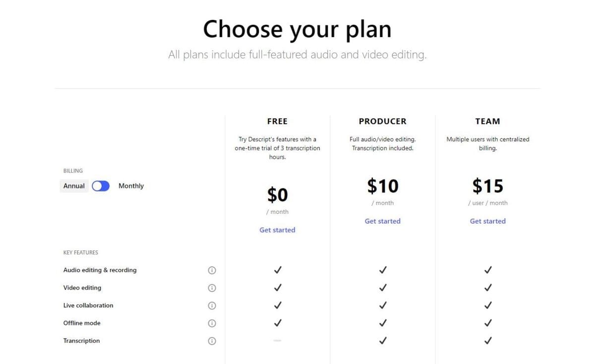Get started with the Free plan
The height and width of the screenshot is (364, 595).
point(277,230)
